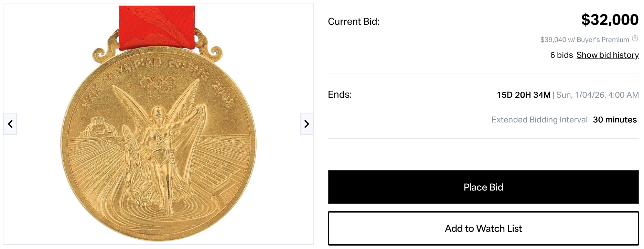
Task: Go to the previous medal image
Action: pos(10,124)
